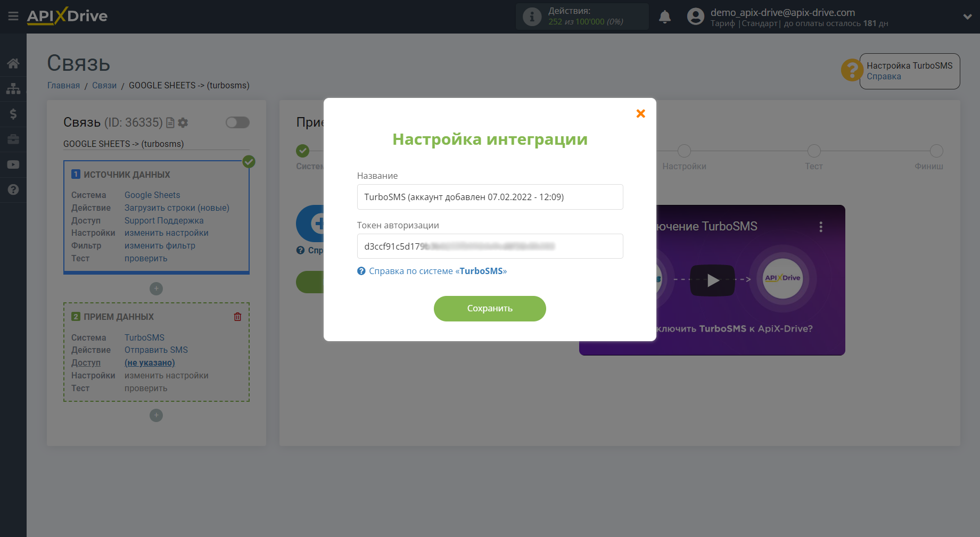Click the Токен авторизации input field
The width and height of the screenshot is (980, 537).
490,246
